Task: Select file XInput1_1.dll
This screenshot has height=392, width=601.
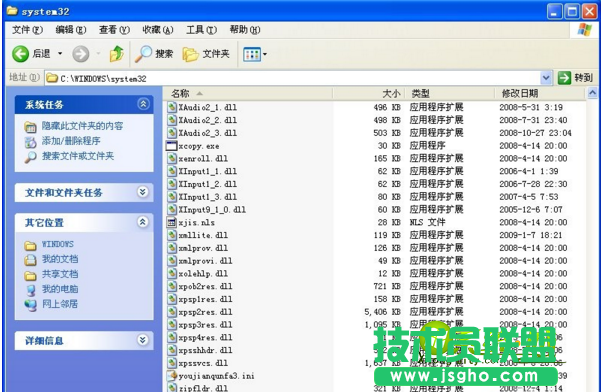Action: tap(207, 171)
